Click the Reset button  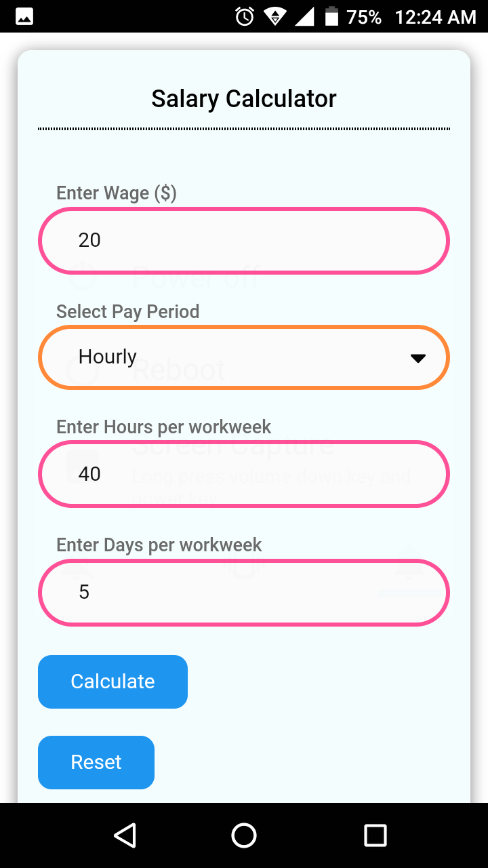(96, 762)
